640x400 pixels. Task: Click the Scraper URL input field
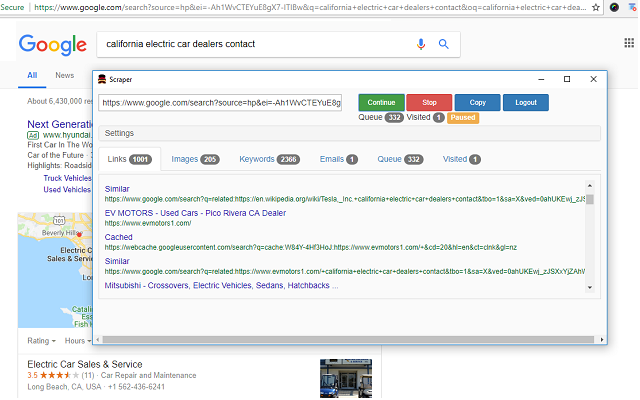[220, 103]
